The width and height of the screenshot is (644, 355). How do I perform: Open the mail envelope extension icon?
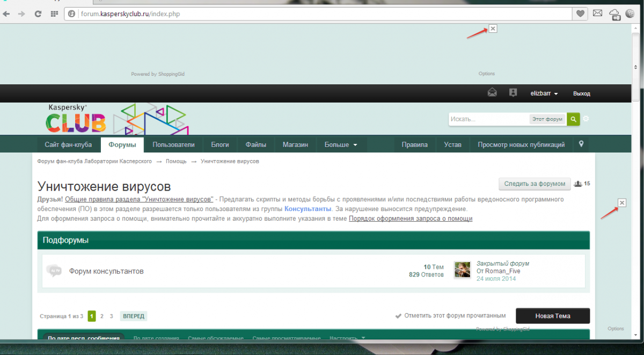coord(597,13)
